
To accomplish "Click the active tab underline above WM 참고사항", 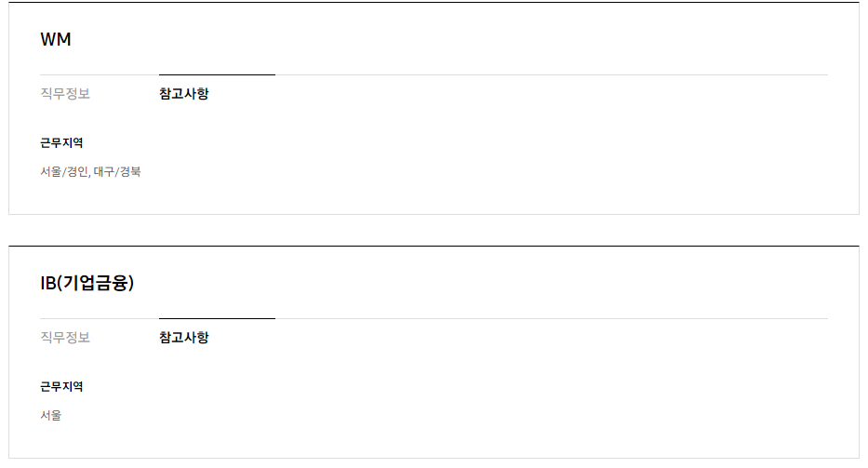I will pos(217,74).
